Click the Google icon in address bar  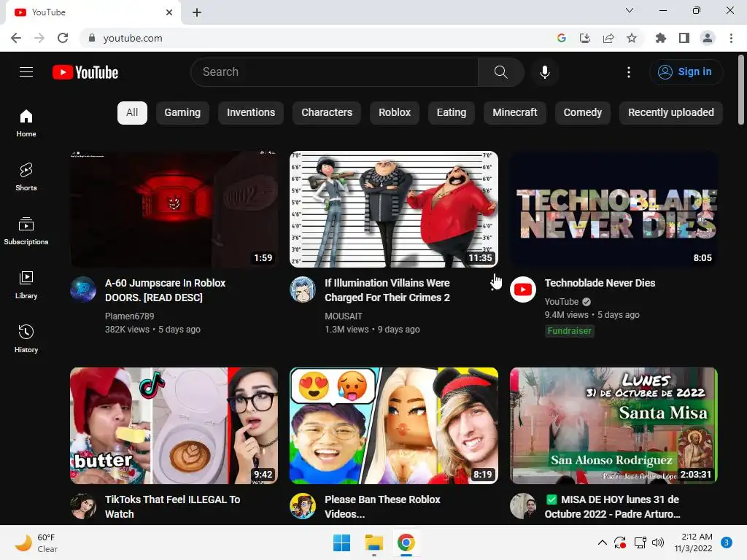pos(562,38)
